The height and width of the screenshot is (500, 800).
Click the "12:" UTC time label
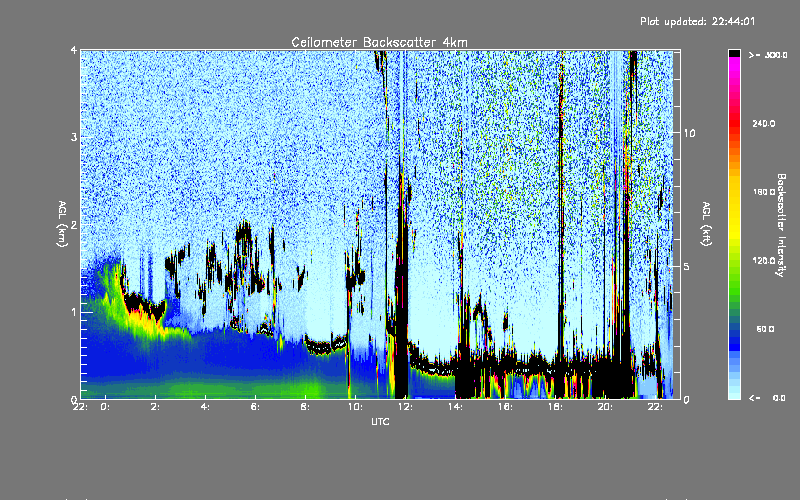[x=406, y=407]
